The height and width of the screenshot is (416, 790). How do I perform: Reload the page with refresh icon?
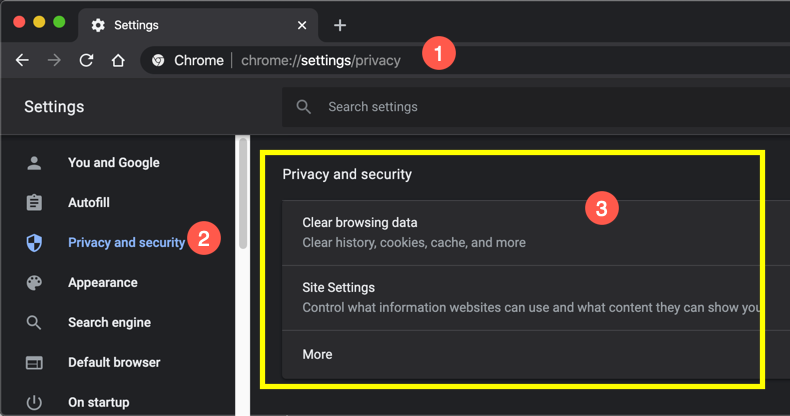pyautogui.click(x=86, y=60)
